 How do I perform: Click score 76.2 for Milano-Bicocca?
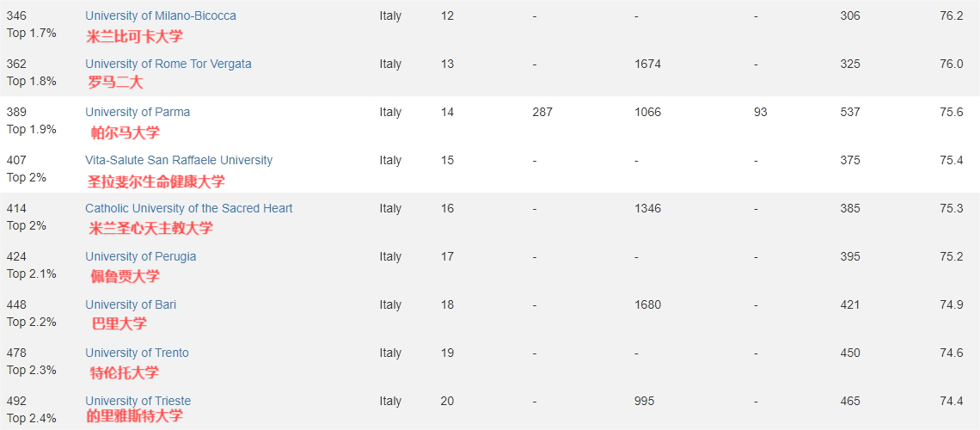click(952, 15)
